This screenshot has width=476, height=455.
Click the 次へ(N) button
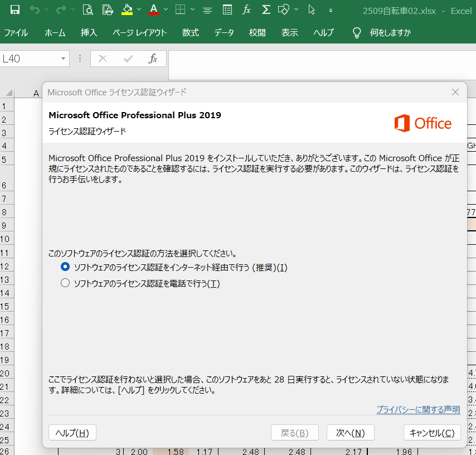(x=350, y=432)
